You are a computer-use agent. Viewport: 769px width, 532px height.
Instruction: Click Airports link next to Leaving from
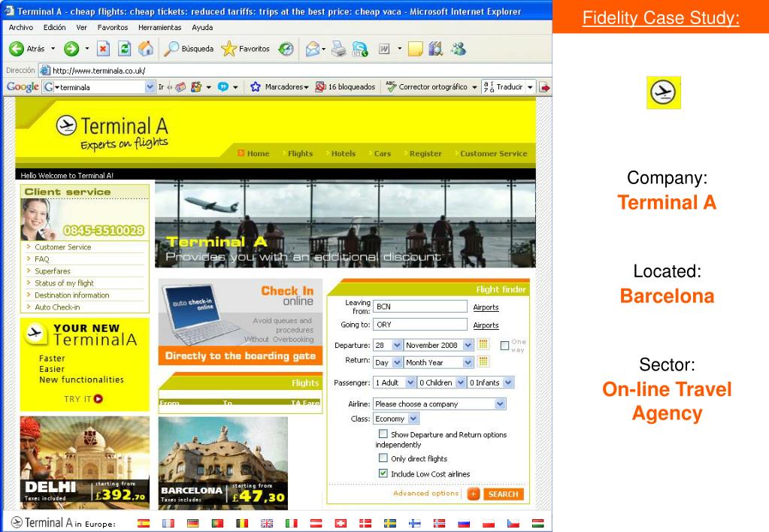(486, 307)
